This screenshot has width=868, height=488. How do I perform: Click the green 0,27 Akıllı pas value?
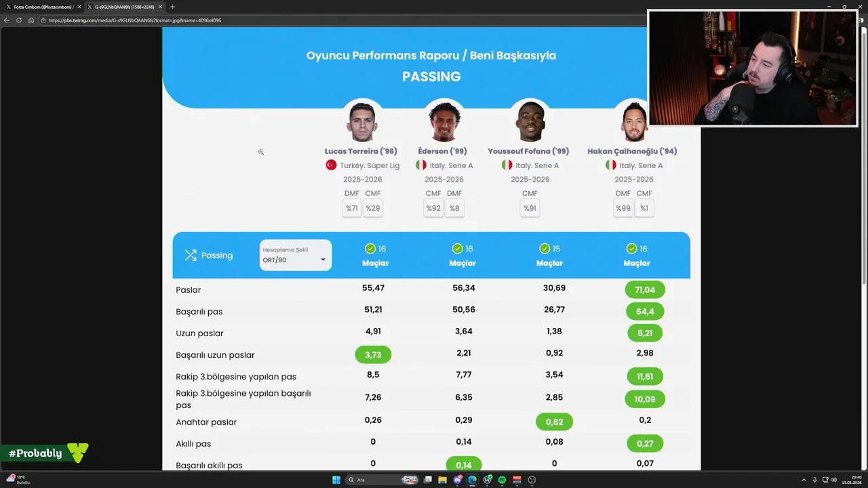(x=645, y=444)
